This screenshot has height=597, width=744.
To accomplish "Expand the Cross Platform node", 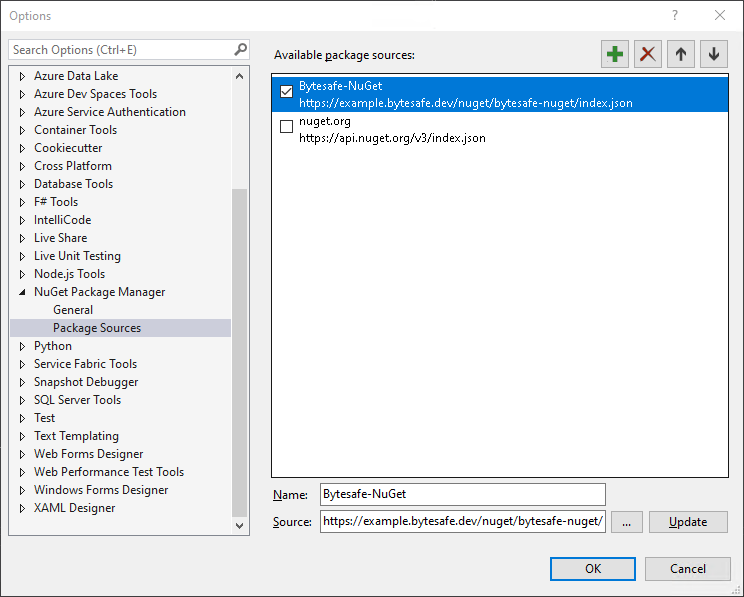I will pos(22,166).
